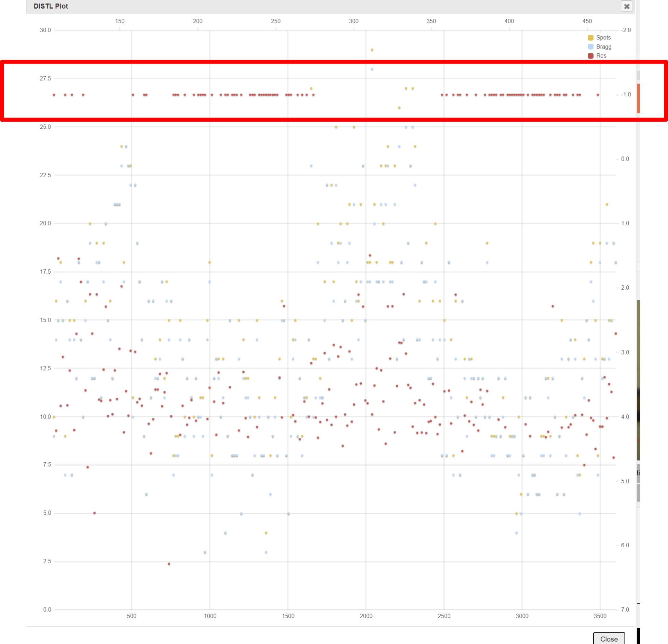668x644 pixels.
Task: Toggle visibility of the Res series
Action: pyautogui.click(x=601, y=56)
